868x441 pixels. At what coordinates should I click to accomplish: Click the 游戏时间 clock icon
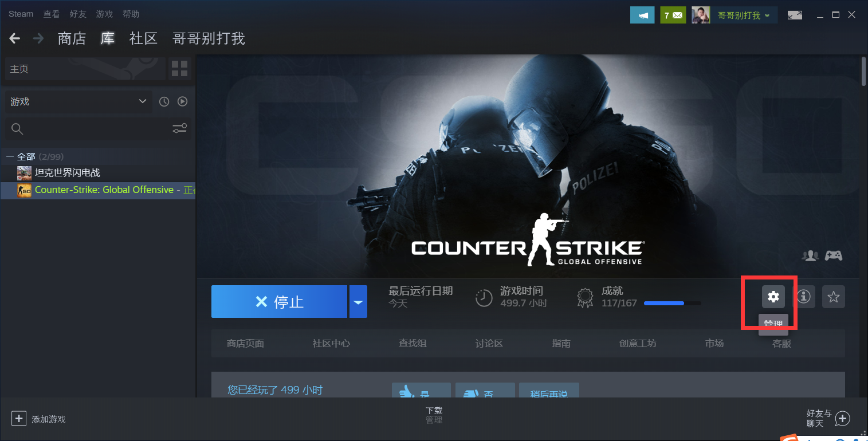pyautogui.click(x=484, y=298)
